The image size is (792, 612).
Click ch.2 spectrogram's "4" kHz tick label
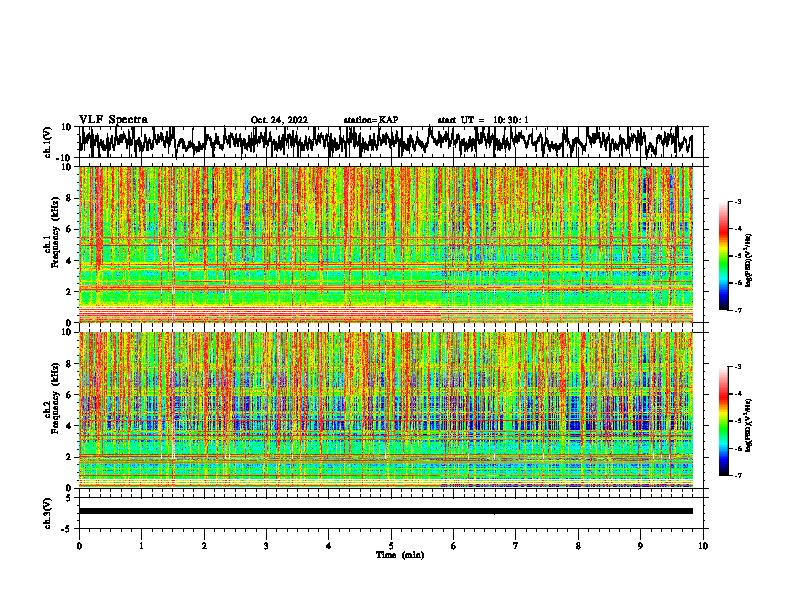pos(69,426)
